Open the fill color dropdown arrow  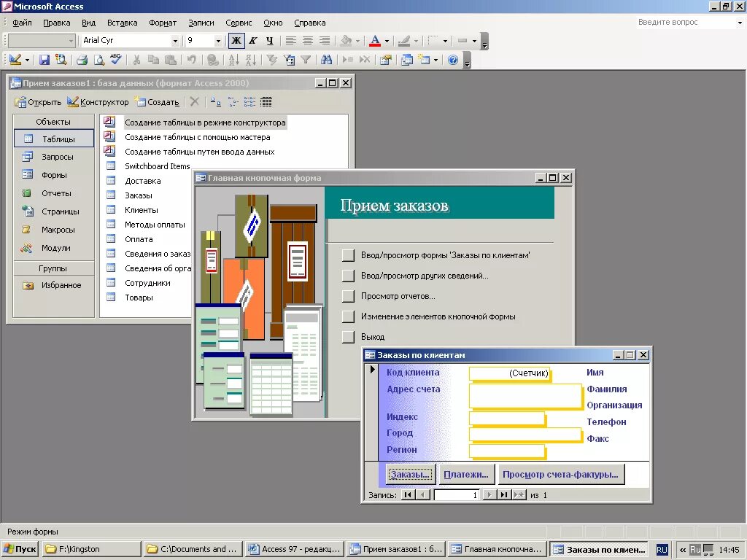(x=357, y=41)
